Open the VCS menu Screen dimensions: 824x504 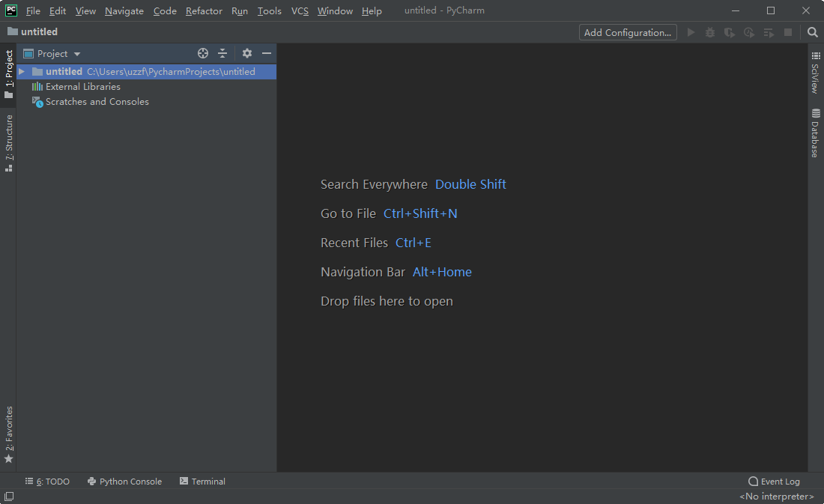300,11
